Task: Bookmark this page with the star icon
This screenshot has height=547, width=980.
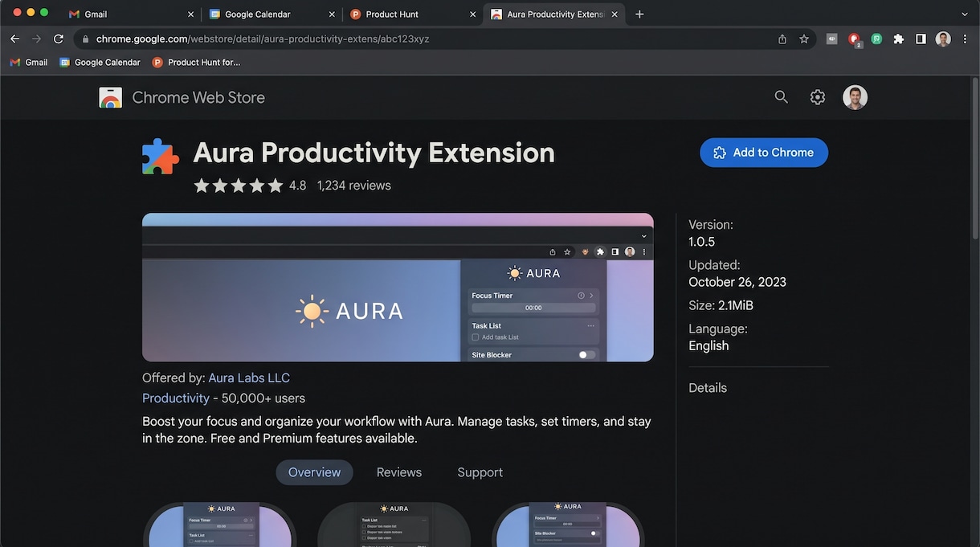Action: 804,39
